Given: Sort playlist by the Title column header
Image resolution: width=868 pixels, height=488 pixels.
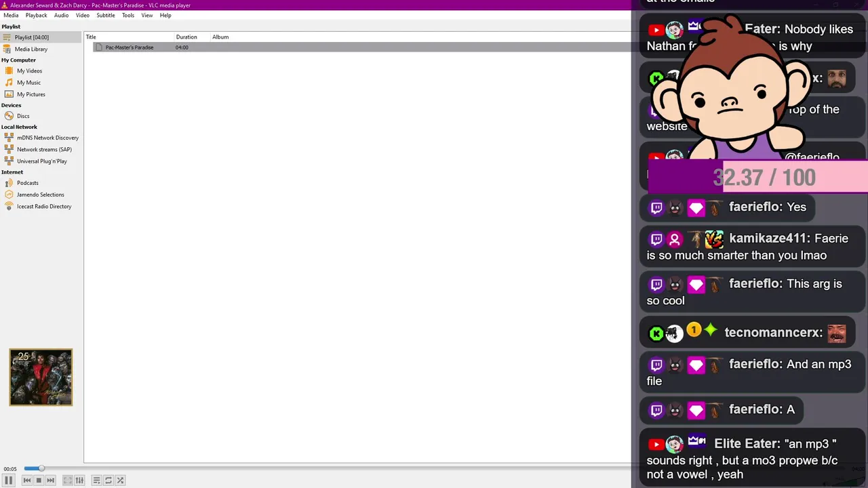Looking at the screenshot, I should coord(129,37).
